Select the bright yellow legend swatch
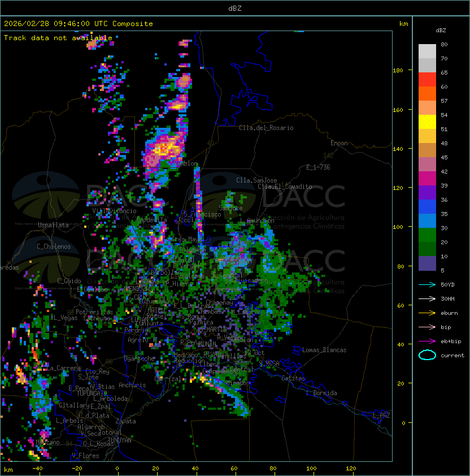The image size is (470, 476). tap(427, 122)
